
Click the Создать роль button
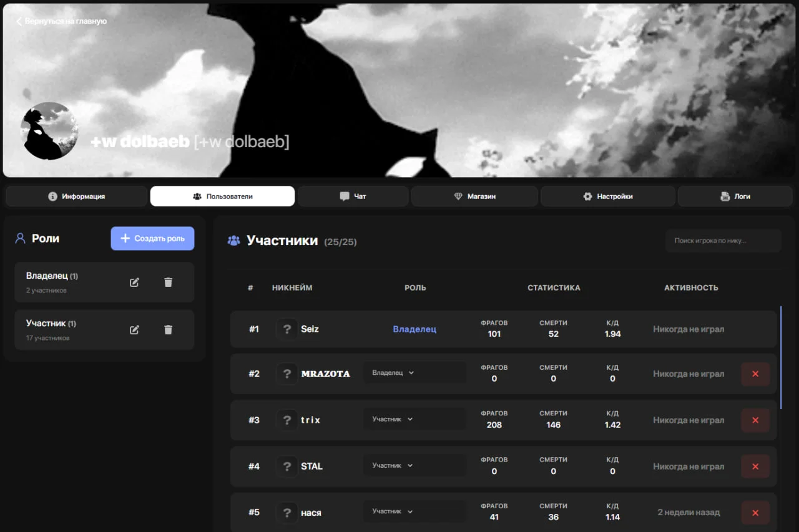coord(152,238)
